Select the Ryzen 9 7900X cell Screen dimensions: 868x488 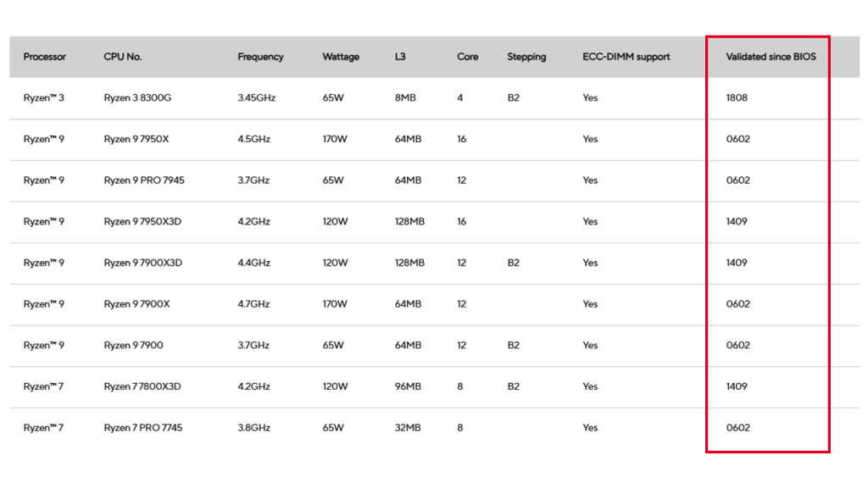(x=136, y=304)
